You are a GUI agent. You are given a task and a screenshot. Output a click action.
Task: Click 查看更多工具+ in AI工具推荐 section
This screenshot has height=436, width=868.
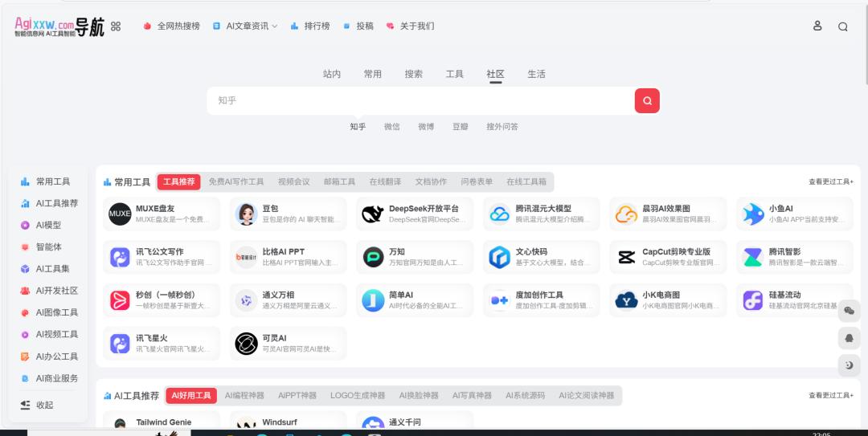(831, 396)
